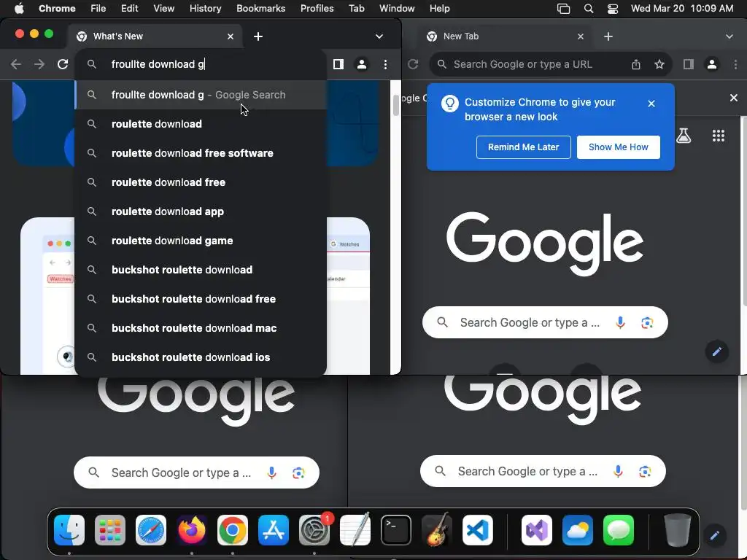The width and height of the screenshot is (747, 560).
Task: Open GarageBand from the dock
Action: [437, 530]
